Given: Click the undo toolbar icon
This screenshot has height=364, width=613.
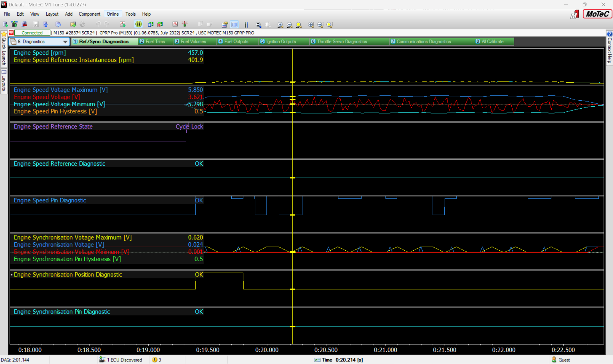Looking at the screenshot, I should click(98, 25).
